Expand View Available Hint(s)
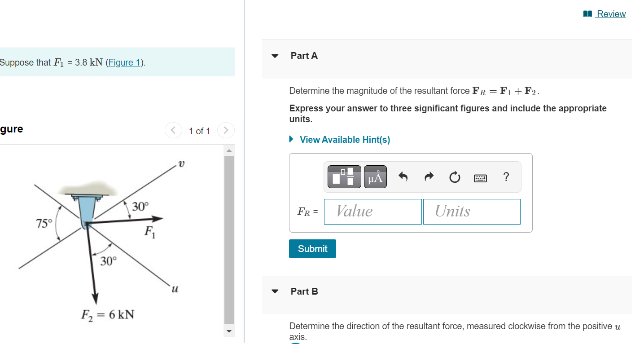 [x=345, y=139]
